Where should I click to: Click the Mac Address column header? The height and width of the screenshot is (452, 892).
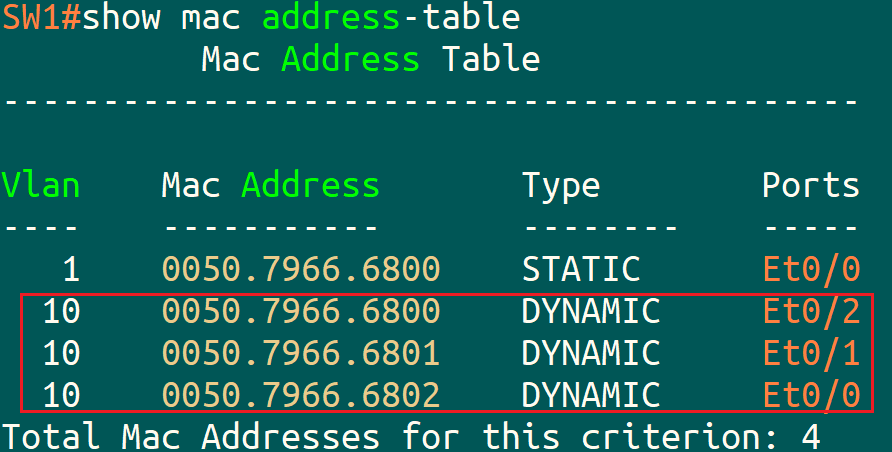[x=270, y=185]
